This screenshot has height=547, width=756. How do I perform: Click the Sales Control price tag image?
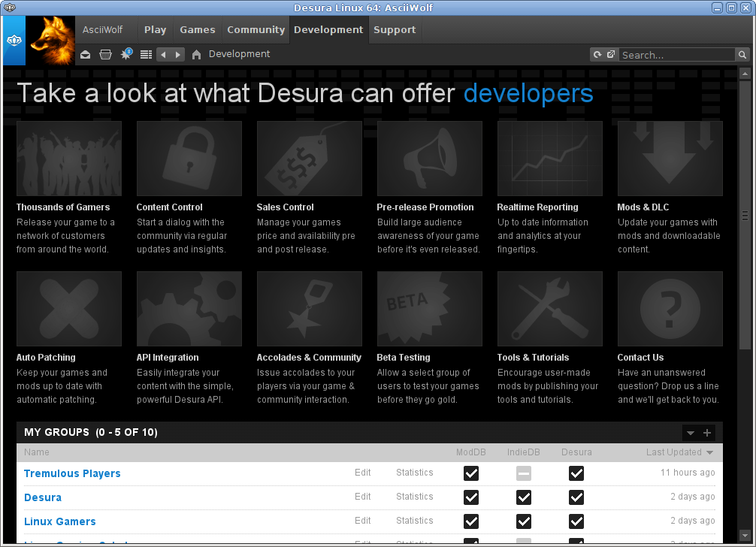tap(310, 159)
